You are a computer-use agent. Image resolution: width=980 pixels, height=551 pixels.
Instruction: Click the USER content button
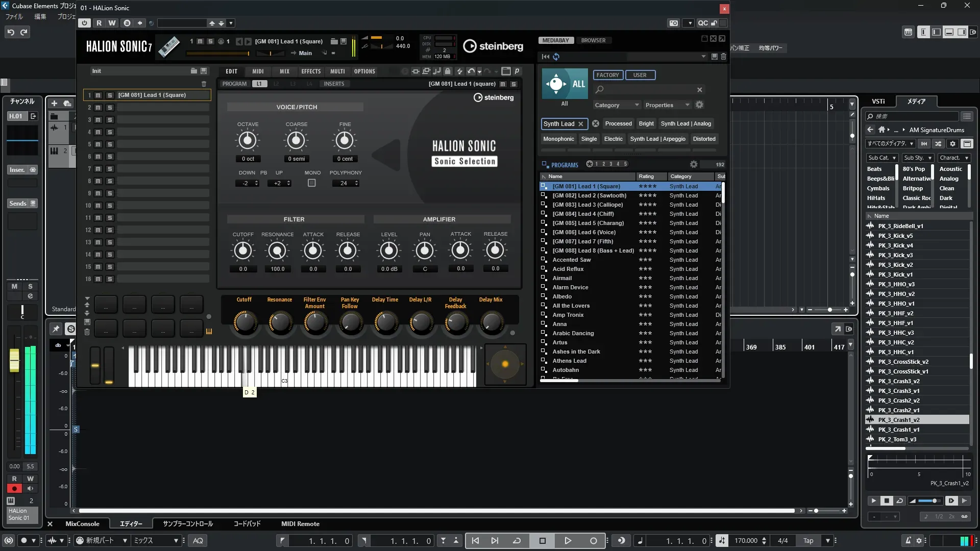640,75
